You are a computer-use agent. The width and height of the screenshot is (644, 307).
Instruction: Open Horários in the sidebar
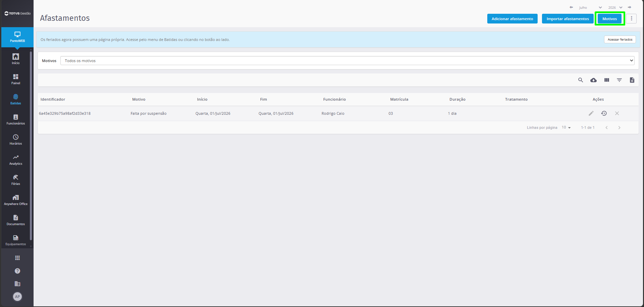pos(16,139)
